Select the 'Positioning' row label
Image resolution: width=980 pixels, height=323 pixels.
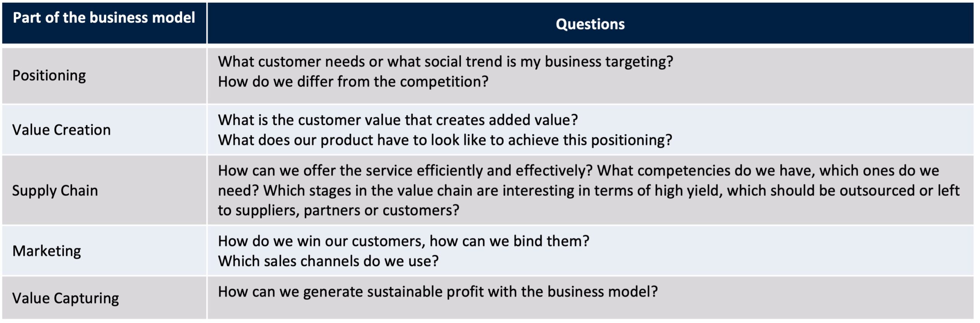click(49, 75)
